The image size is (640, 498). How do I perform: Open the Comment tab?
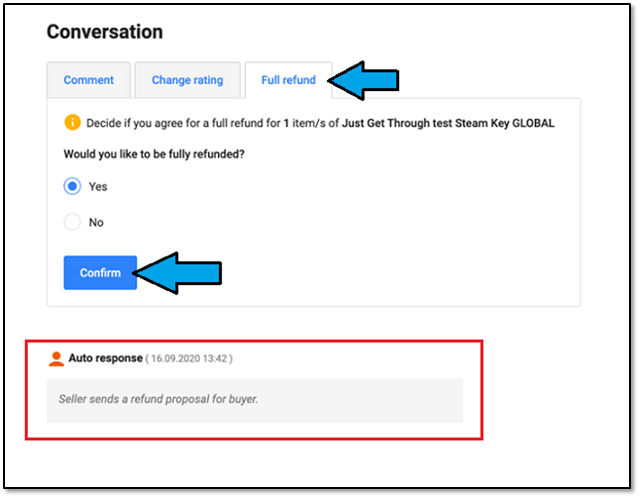(89, 80)
